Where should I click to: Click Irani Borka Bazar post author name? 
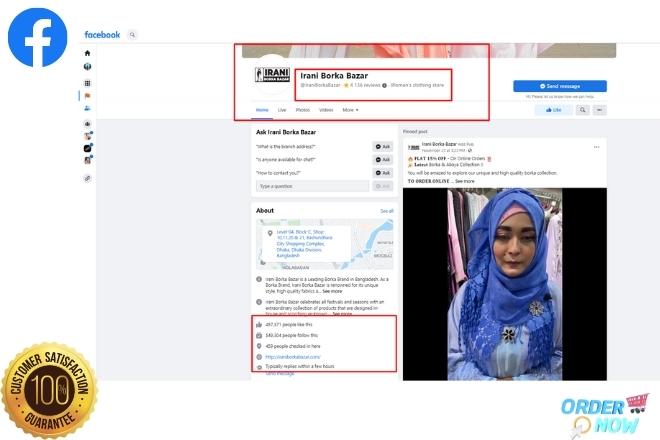(439, 144)
